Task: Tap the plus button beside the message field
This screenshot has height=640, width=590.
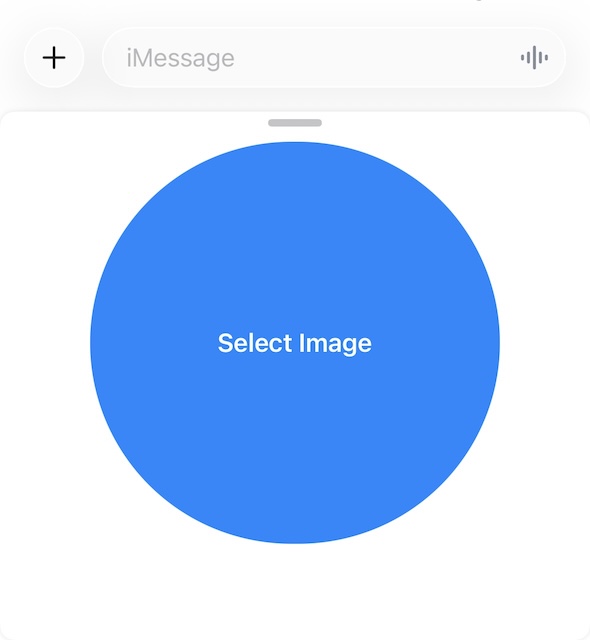Action: [54, 58]
